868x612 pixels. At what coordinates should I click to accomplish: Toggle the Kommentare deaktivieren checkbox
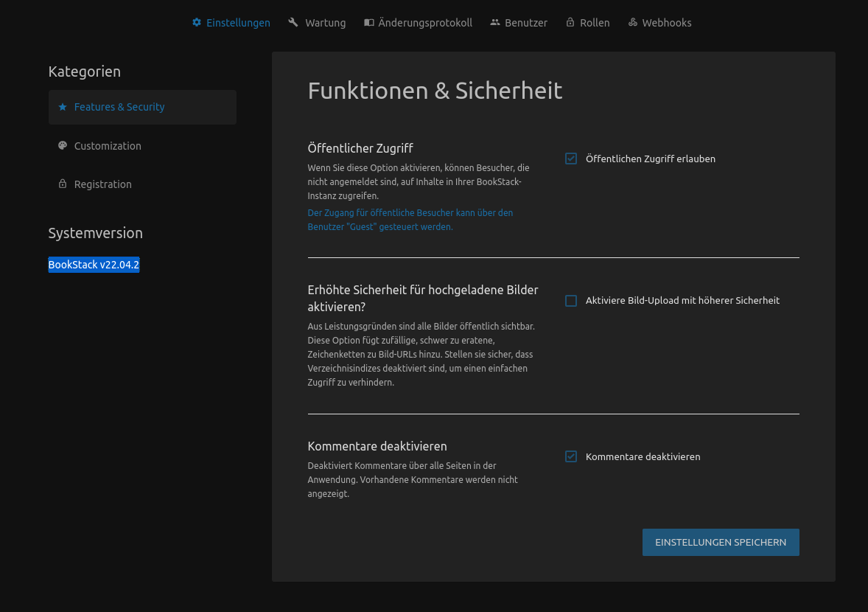tap(571, 456)
